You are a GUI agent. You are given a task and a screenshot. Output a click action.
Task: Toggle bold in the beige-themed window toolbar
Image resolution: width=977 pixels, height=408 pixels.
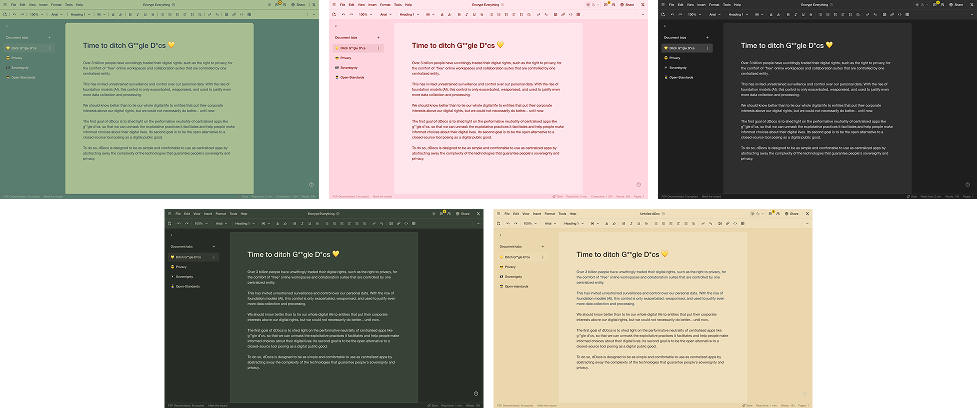624,223
